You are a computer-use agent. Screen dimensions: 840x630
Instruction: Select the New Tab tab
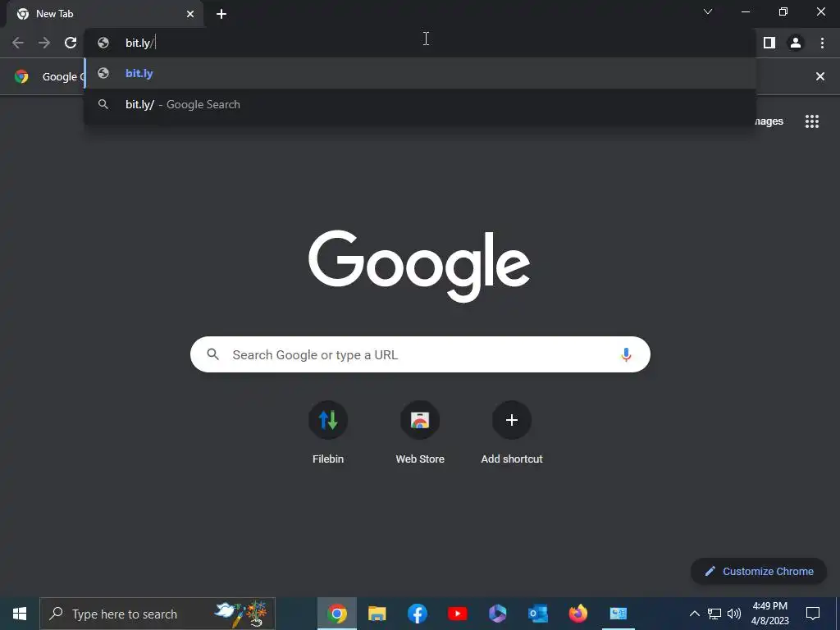point(104,14)
